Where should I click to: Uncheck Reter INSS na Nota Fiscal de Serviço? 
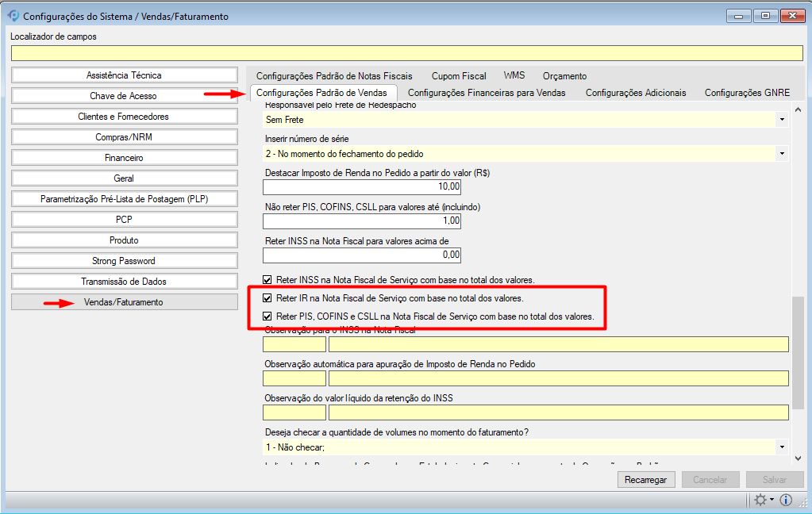[267, 279]
